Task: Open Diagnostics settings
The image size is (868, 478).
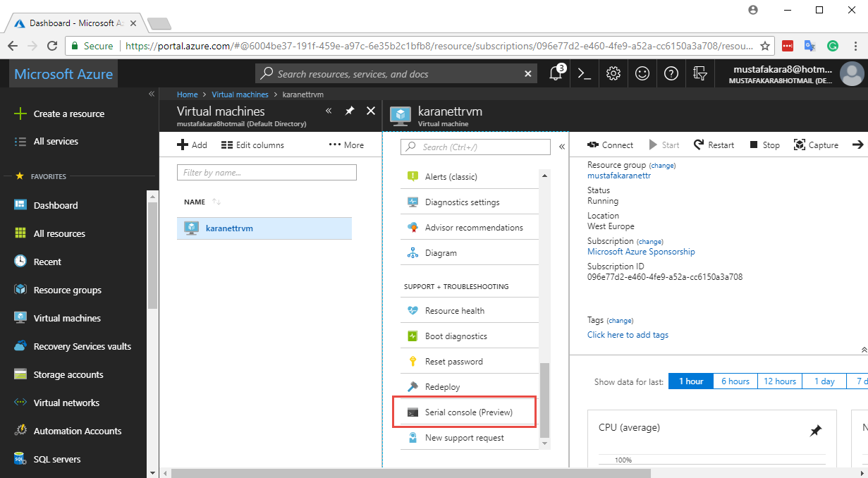Action: tap(470, 202)
